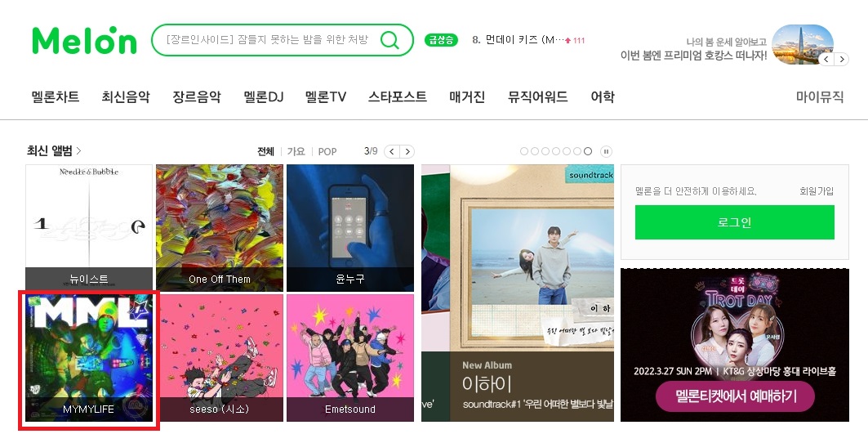Viewport: 868px width, 434px height.
Task: Click inside the search input field
Action: coord(267,40)
